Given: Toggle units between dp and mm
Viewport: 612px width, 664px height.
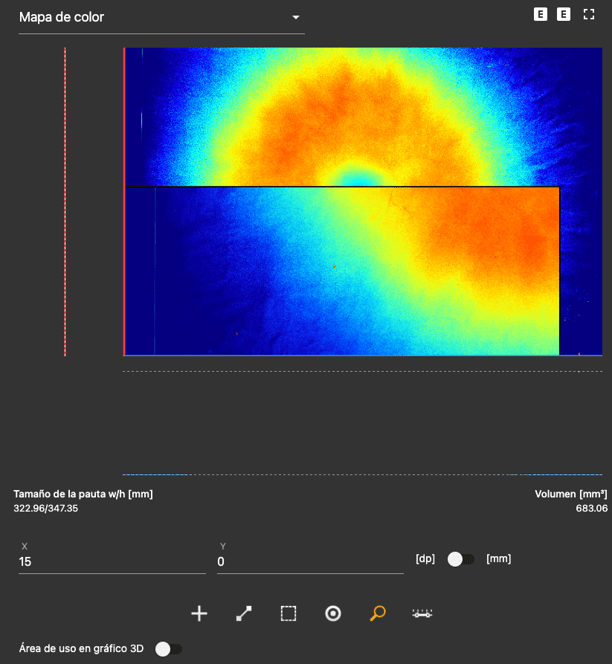Looking at the screenshot, I should point(460,559).
